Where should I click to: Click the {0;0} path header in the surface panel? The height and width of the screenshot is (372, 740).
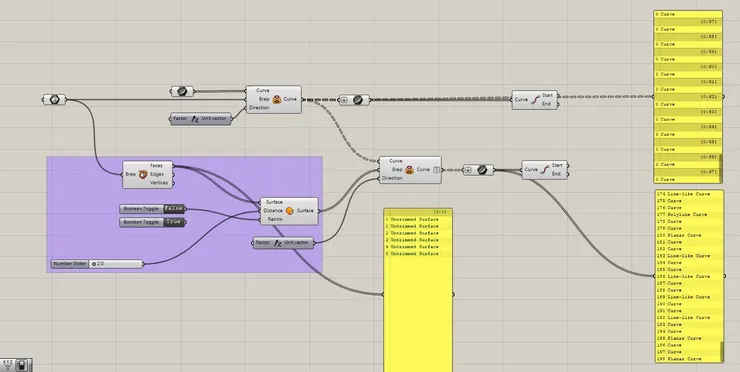(418, 212)
